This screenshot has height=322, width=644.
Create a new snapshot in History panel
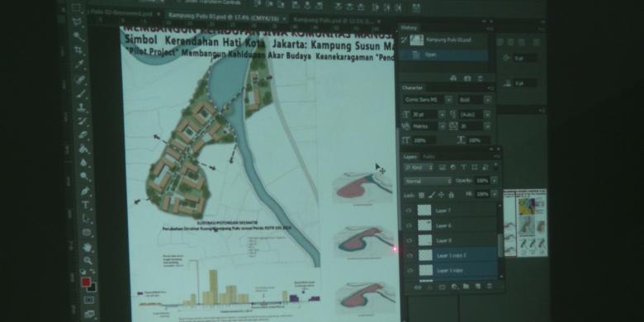point(467,78)
